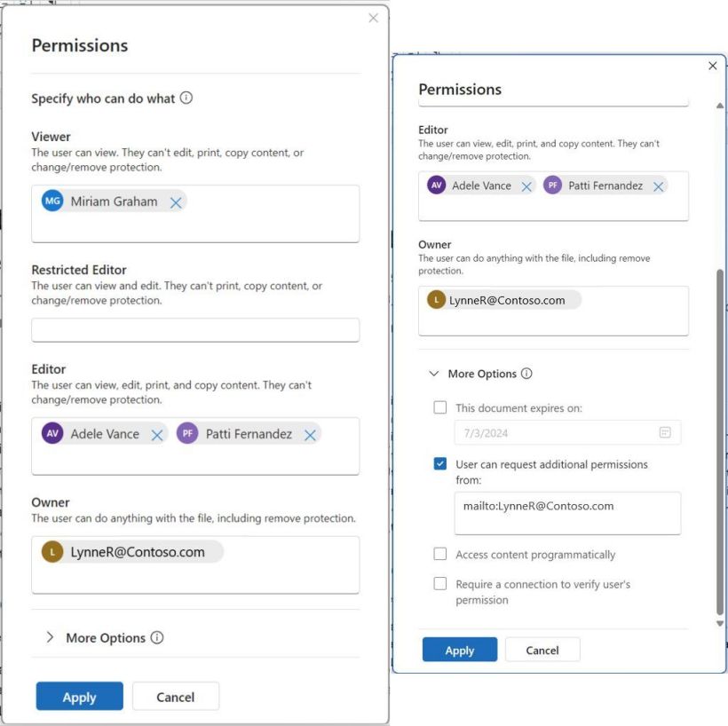Enable 'Access content programmatically' option

(440, 555)
